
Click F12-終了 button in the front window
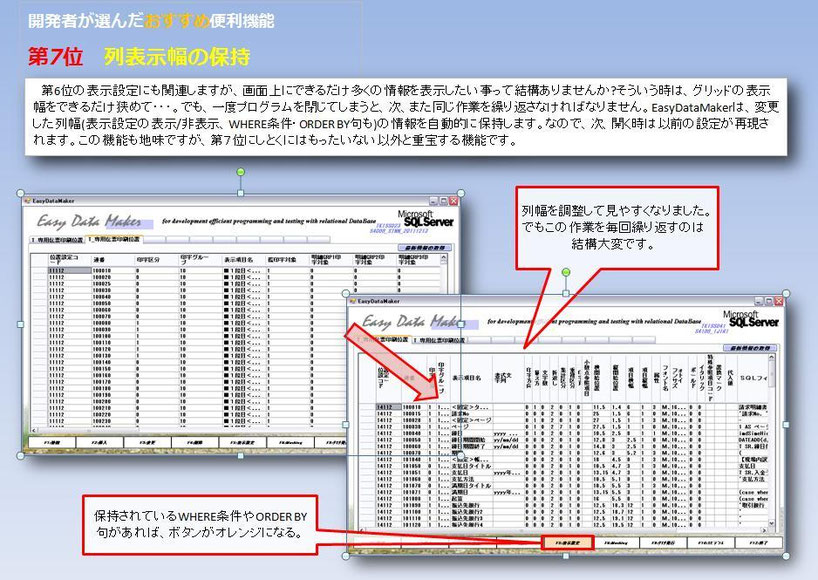[758, 542]
